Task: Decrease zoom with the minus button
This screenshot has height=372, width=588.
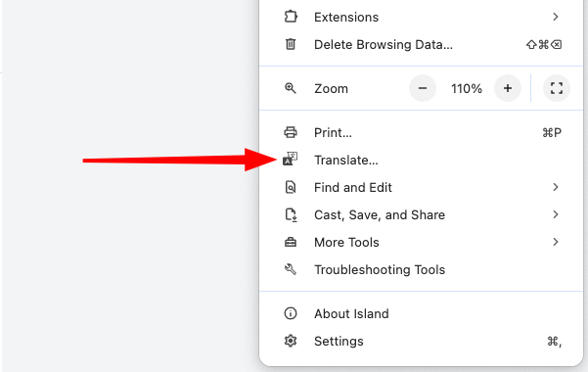Action: [x=423, y=88]
